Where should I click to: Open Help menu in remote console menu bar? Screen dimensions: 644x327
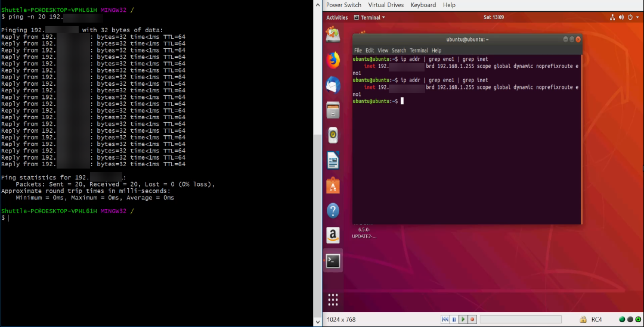coord(449,5)
